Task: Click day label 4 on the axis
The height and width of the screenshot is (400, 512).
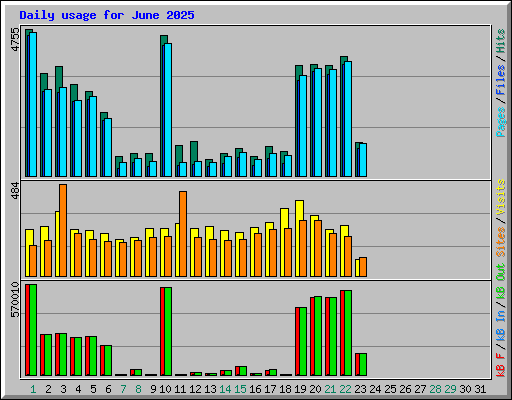Action: [78, 389]
